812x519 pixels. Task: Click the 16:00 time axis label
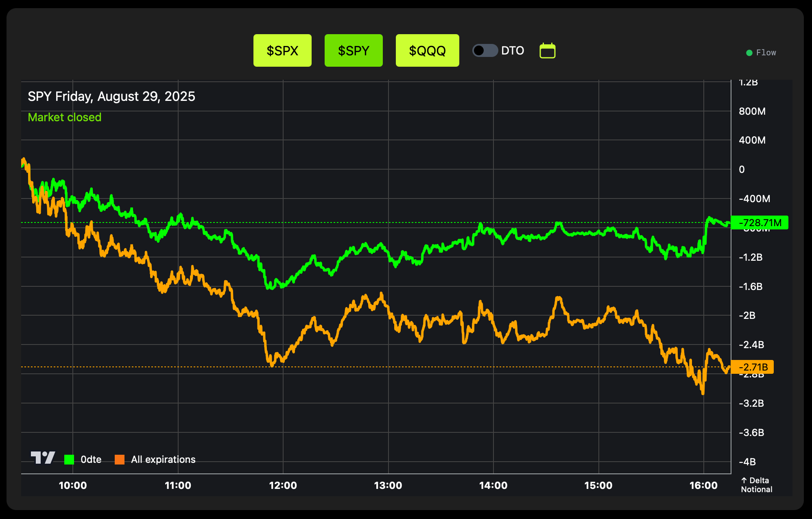pos(704,485)
